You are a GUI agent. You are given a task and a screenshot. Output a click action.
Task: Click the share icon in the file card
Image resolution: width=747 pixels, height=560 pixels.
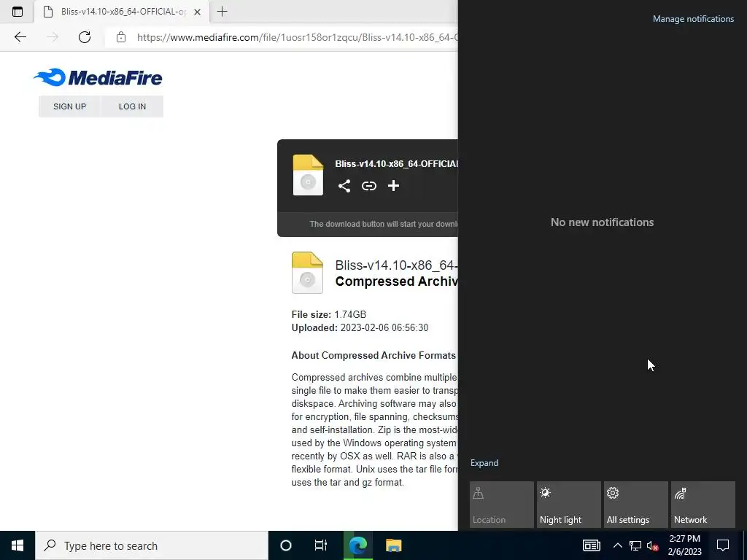coord(344,186)
